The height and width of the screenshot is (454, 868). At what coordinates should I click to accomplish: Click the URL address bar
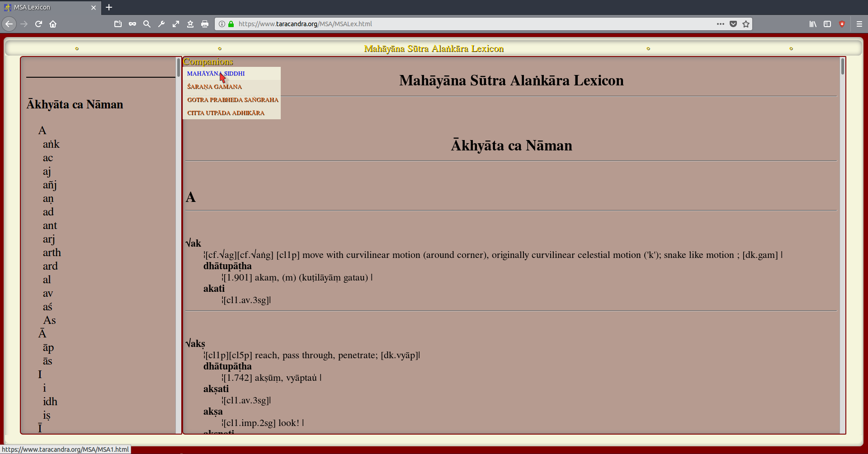coord(452,24)
